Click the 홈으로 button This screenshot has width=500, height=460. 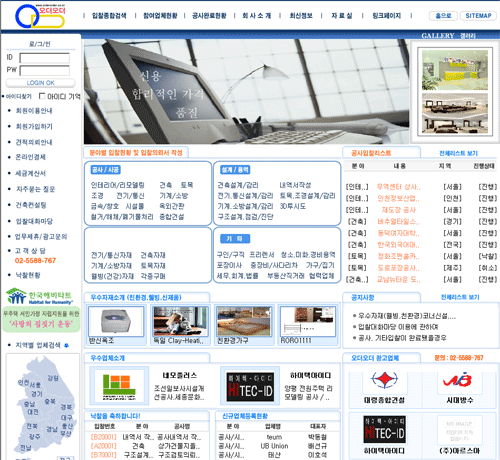click(443, 16)
